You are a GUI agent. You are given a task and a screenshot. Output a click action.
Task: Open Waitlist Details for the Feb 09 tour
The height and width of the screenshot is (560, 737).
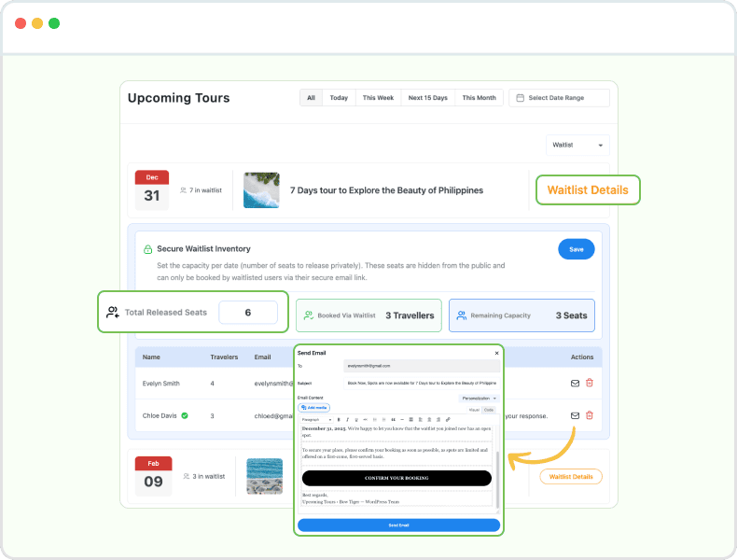[x=571, y=476]
